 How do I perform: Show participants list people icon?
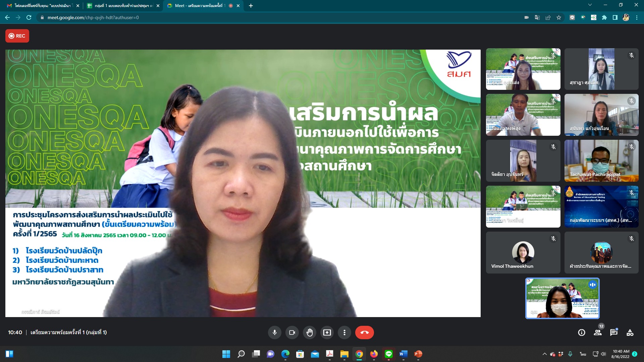[x=598, y=333]
